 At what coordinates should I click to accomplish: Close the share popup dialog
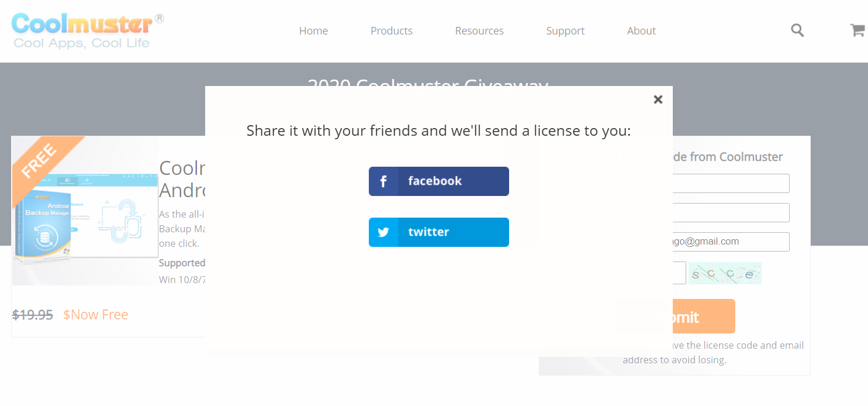point(658,99)
